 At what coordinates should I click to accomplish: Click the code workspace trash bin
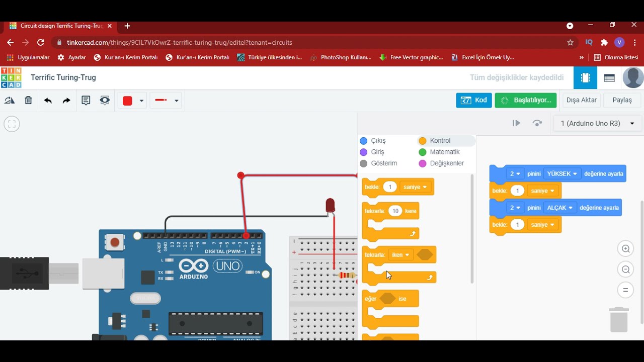coord(619,320)
